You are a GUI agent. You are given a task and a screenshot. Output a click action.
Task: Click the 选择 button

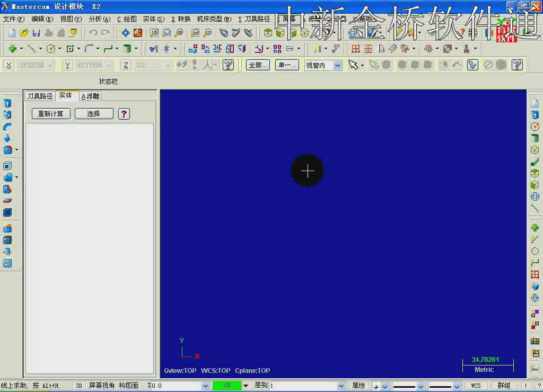click(x=94, y=113)
